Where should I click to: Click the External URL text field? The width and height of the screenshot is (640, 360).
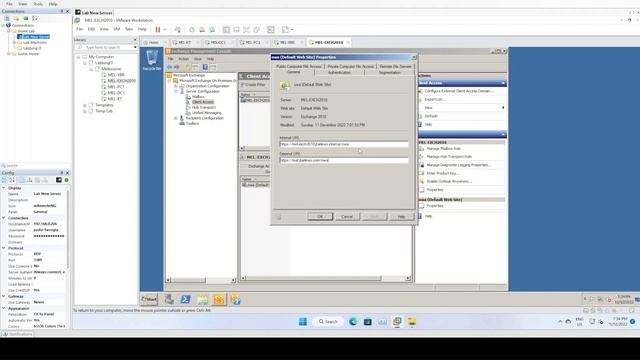344,160
